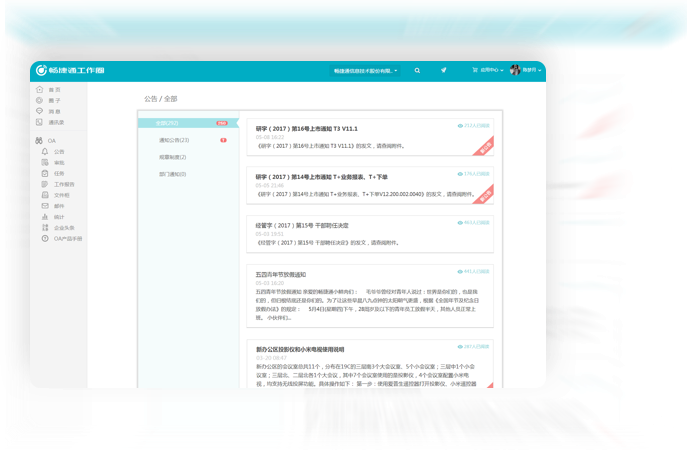Click the 公告 bell icon under OA
The height and width of the screenshot is (450, 687).
coord(45,152)
